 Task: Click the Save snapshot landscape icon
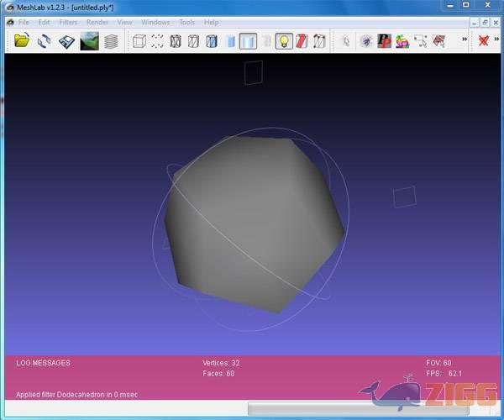click(x=89, y=40)
